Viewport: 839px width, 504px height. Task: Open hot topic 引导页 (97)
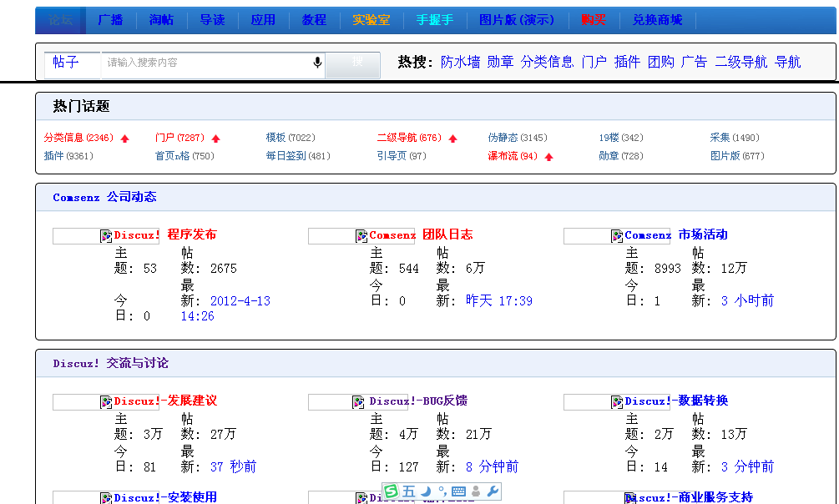(402, 156)
